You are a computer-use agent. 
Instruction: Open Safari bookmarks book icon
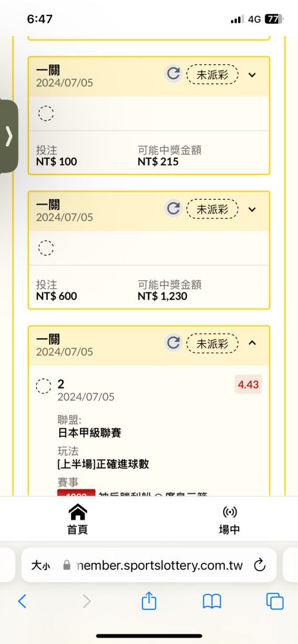[x=212, y=601]
